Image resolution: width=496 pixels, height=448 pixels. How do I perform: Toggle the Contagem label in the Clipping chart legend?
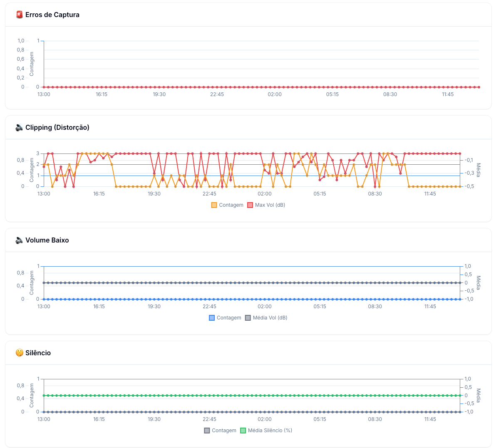(231, 205)
